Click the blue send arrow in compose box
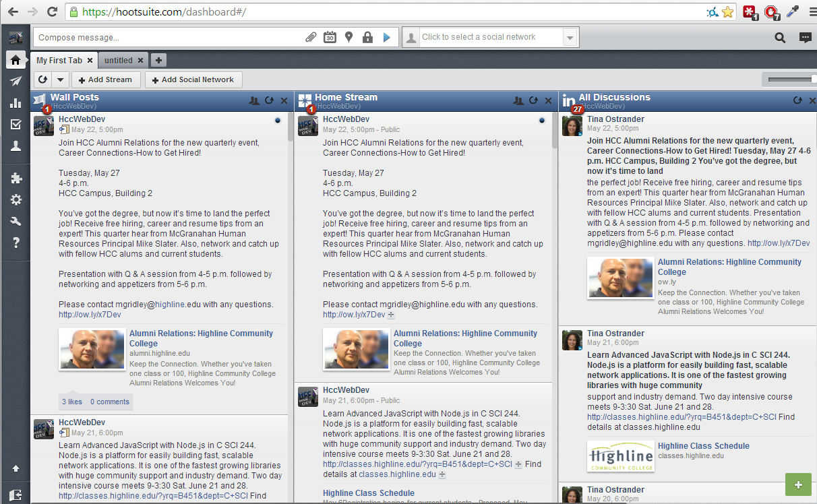Image resolution: width=817 pixels, height=504 pixels. point(386,37)
